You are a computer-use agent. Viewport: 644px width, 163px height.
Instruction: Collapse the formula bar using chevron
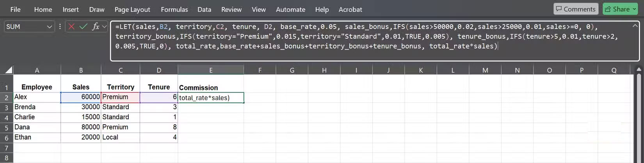pyautogui.click(x=635, y=26)
